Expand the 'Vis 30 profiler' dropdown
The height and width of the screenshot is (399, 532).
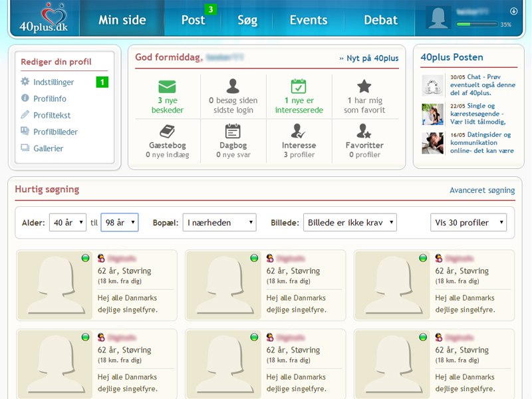(468, 223)
